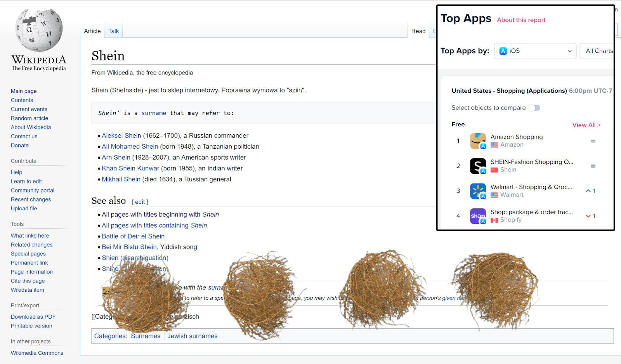The image size is (621, 364).
Task: Open Learn to edit
Action: tap(26, 181)
